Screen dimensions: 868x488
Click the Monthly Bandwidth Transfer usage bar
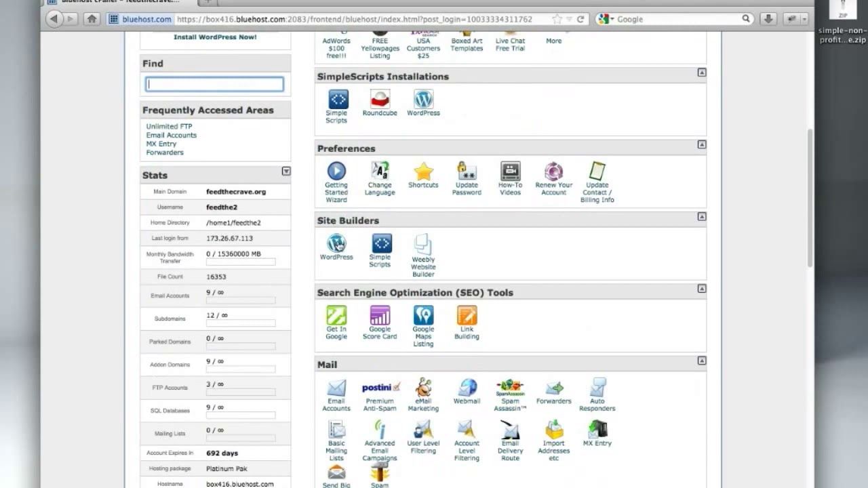241,262
